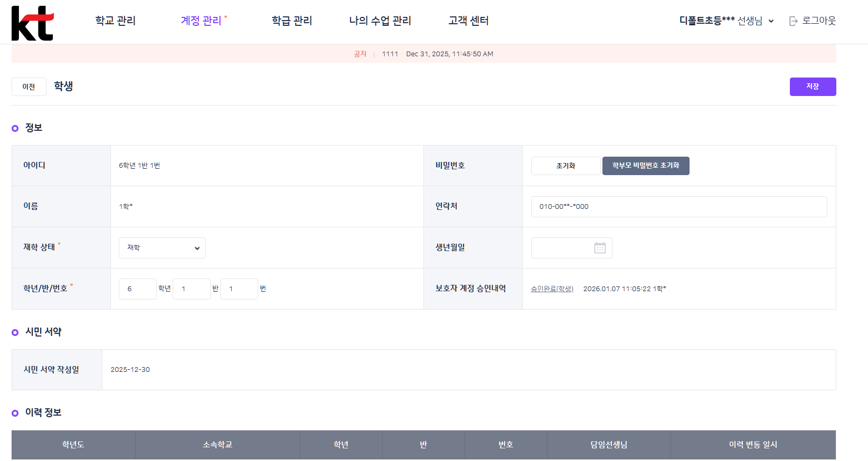Click the purple 저장 button

point(813,87)
